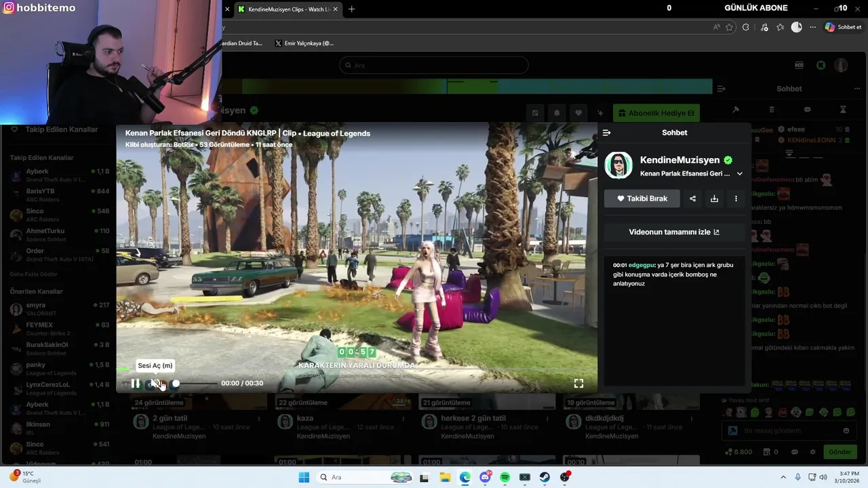Download the clip with the download icon
Screen dimensions: 868x488
point(714,199)
